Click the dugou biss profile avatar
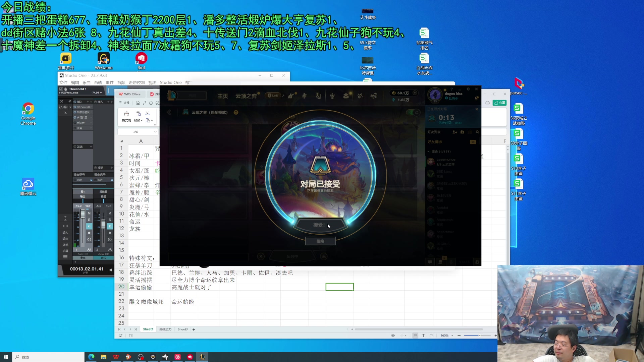The height and width of the screenshot is (362, 644). click(435, 95)
